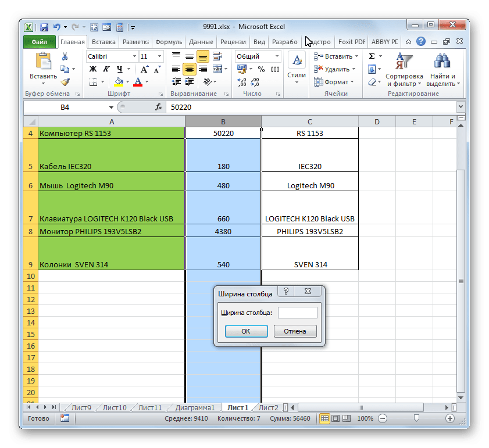Viewport: 489px width, 448px height.
Task: Click the zoom in plus button
Action: pos(449,418)
